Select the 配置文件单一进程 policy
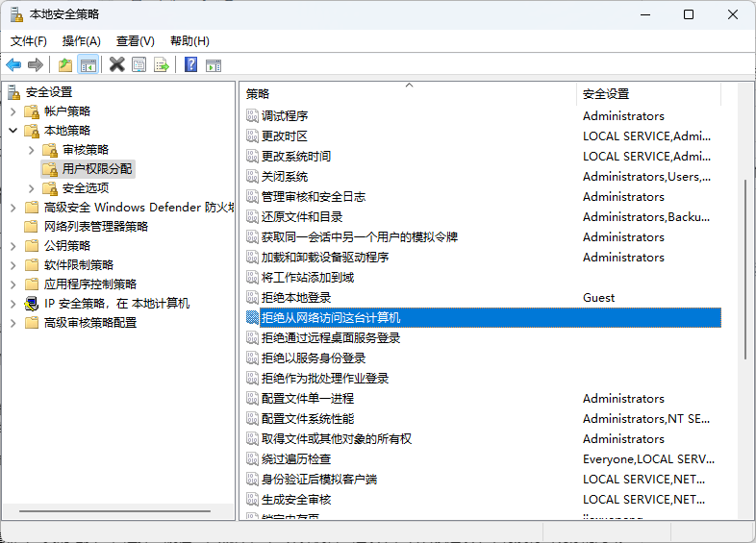 (x=308, y=399)
